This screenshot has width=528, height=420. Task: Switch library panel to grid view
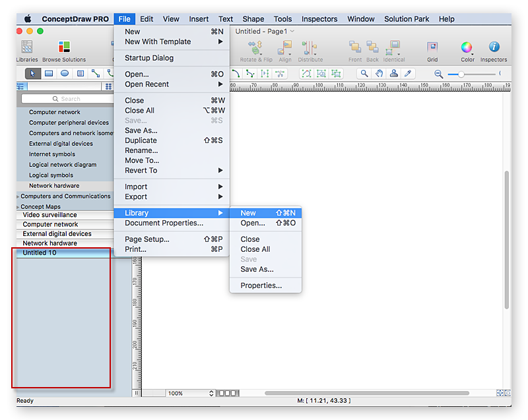108,86
